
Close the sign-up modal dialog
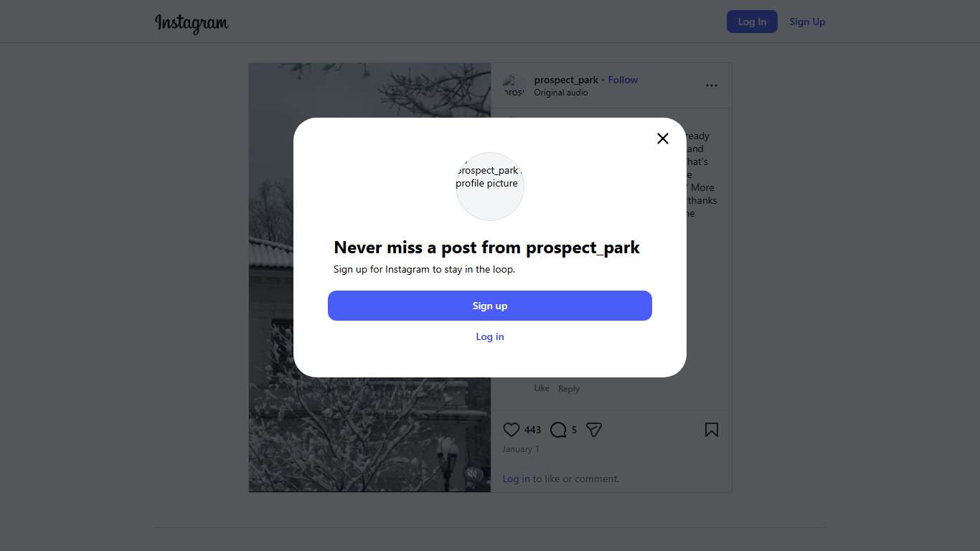663,138
